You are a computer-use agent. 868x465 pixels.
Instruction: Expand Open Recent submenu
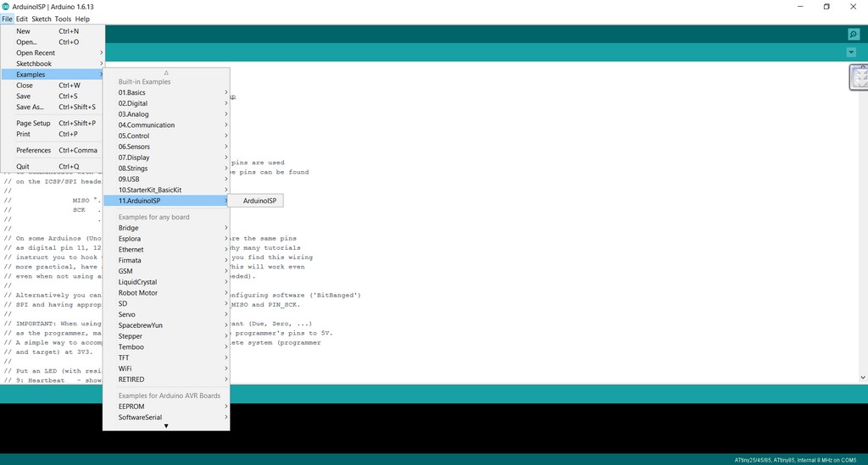click(53, 53)
